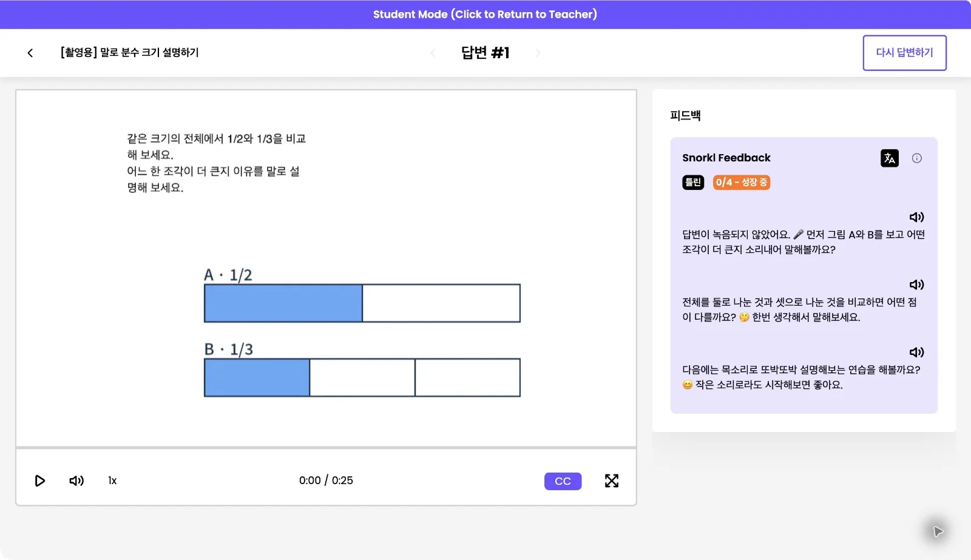Click the B · 1/3 fraction bar in the canvas
The height and width of the screenshot is (560, 971).
pyautogui.click(x=362, y=377)
